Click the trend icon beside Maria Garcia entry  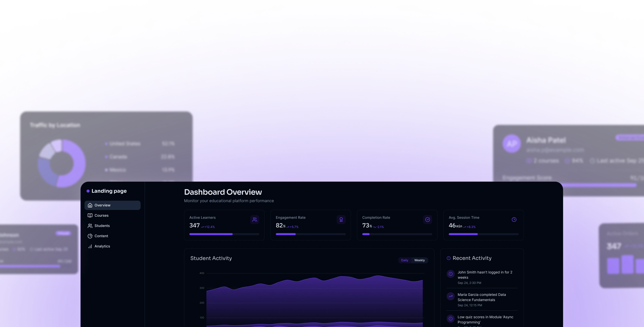(451, 296)
